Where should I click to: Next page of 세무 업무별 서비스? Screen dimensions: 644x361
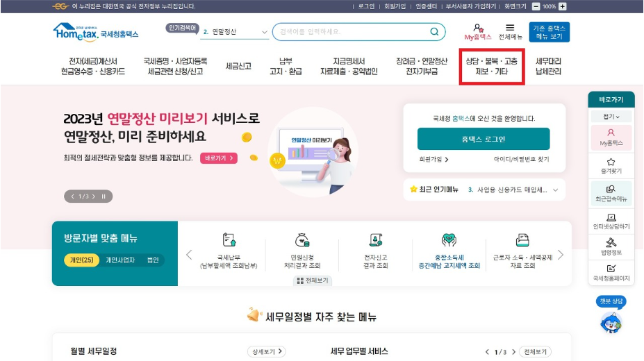[x=513, y=351]
